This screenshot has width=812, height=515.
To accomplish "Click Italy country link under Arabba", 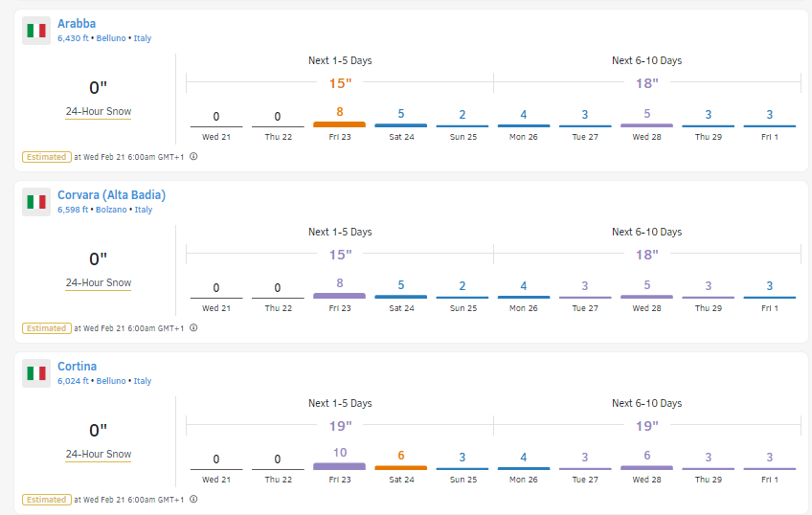I will pyautogui.click(x=143, y=38).
